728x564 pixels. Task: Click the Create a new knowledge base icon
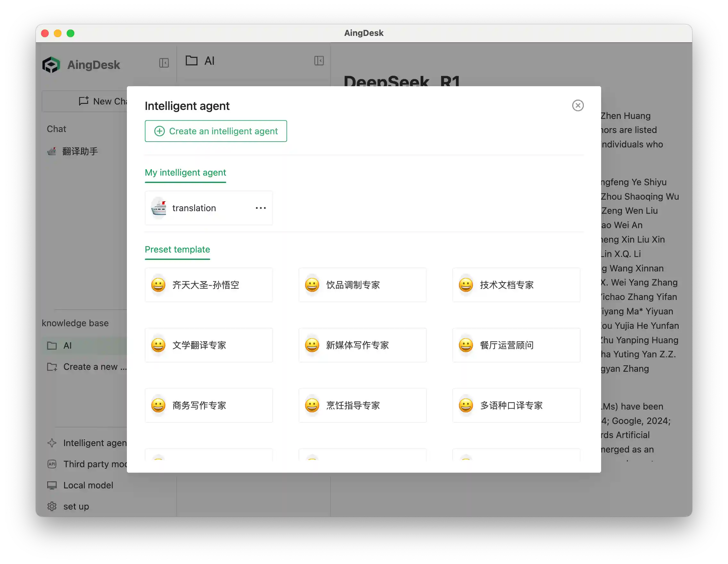click(x=52, y=367)
